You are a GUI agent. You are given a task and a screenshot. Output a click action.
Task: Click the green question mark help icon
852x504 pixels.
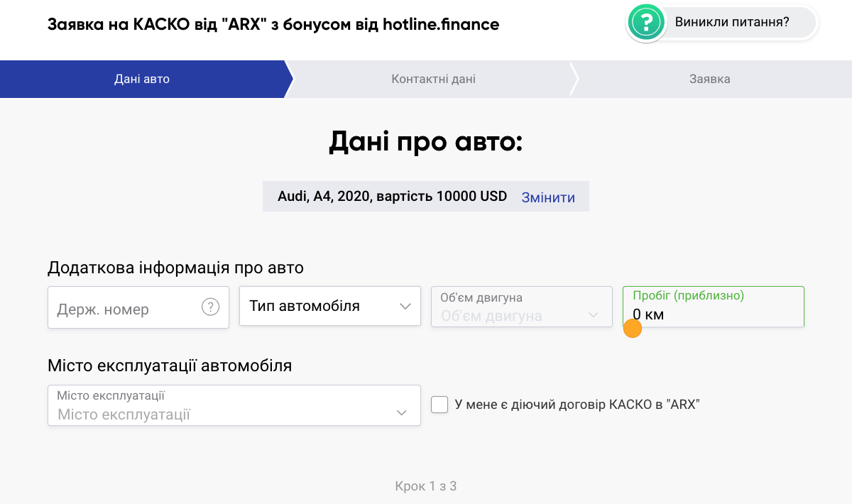[x=646, y=22]
